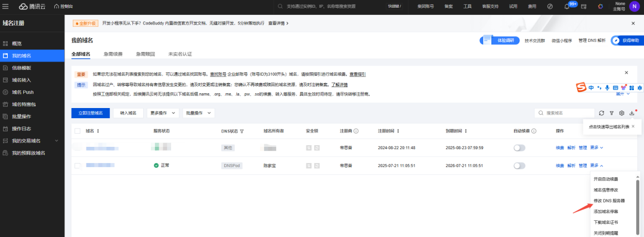Click the purple N account avatar

(635, 6)
